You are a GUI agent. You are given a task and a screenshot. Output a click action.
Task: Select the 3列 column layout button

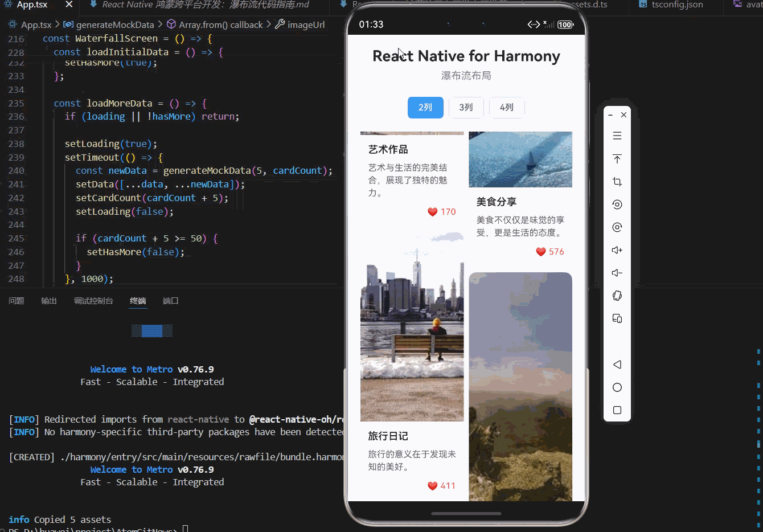466,108
